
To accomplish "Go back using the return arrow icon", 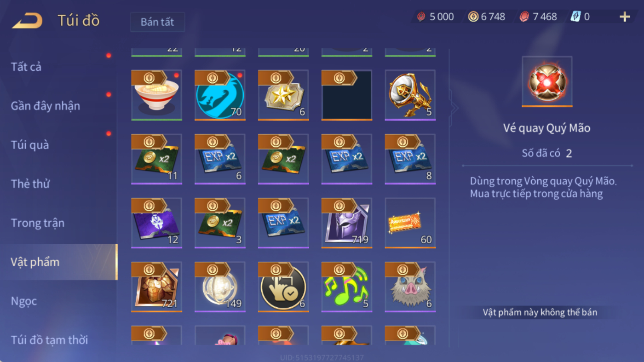I will point(27,21).
